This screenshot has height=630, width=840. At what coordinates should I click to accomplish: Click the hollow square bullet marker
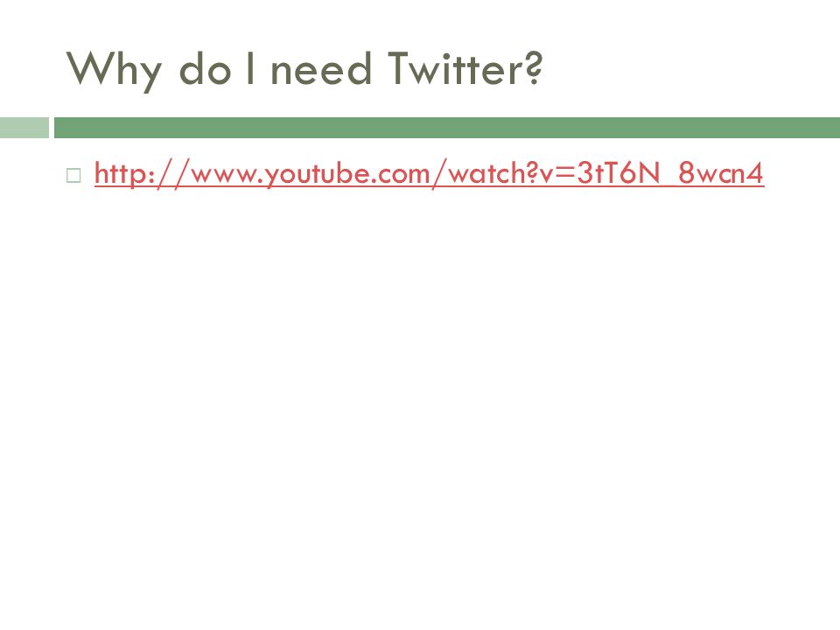click(x=73, y=176)
